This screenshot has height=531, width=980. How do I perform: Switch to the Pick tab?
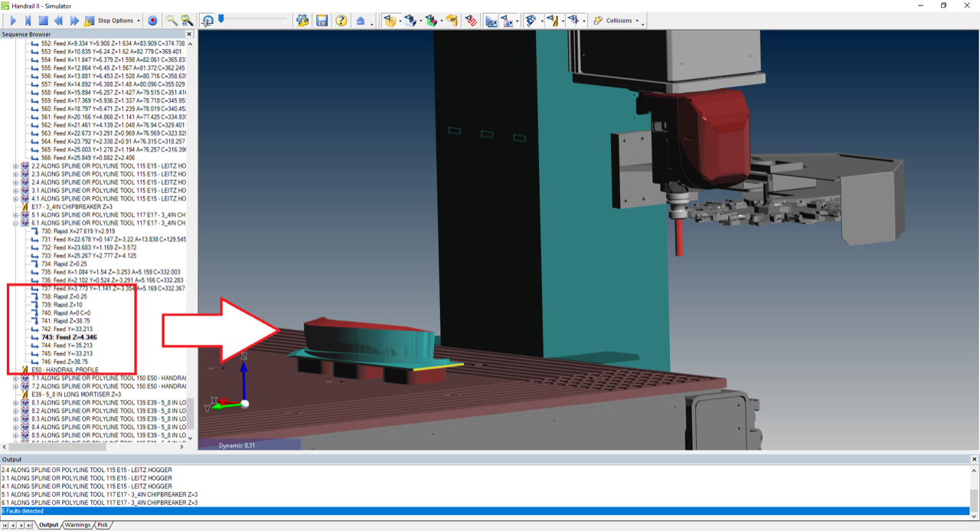[x=103, y=525]
